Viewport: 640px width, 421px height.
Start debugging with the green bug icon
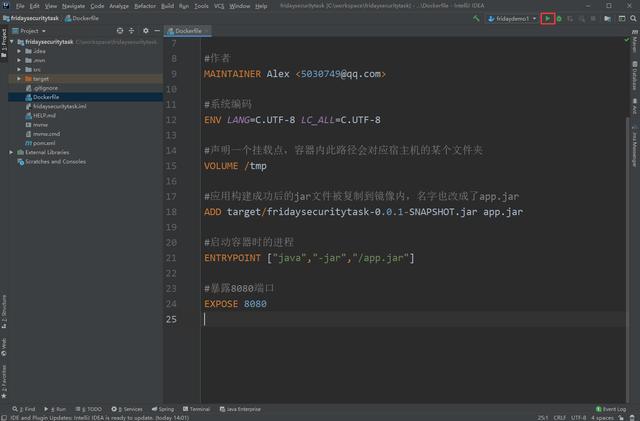559,18
